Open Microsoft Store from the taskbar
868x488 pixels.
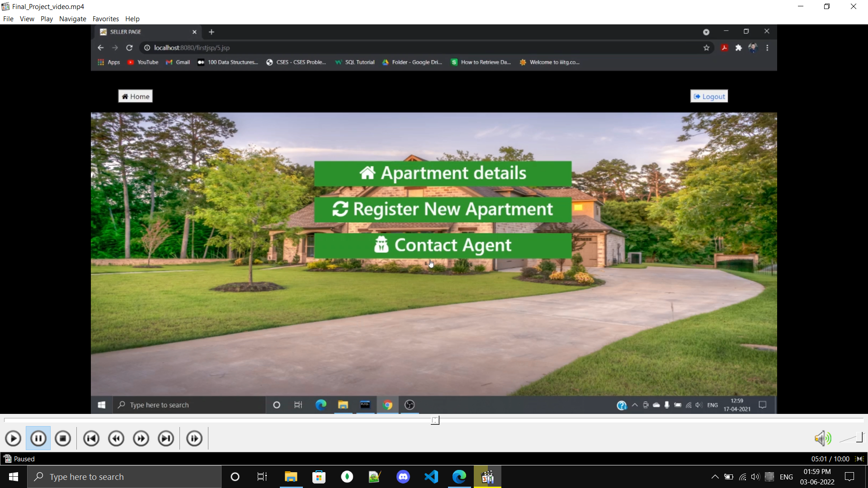[x=319, y=477]
